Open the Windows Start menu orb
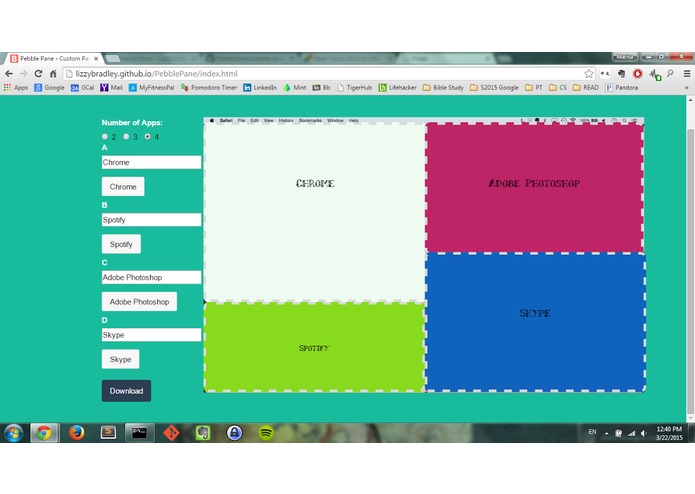The height and width of the screenshot is (494, 695). (x=13, y=433)
